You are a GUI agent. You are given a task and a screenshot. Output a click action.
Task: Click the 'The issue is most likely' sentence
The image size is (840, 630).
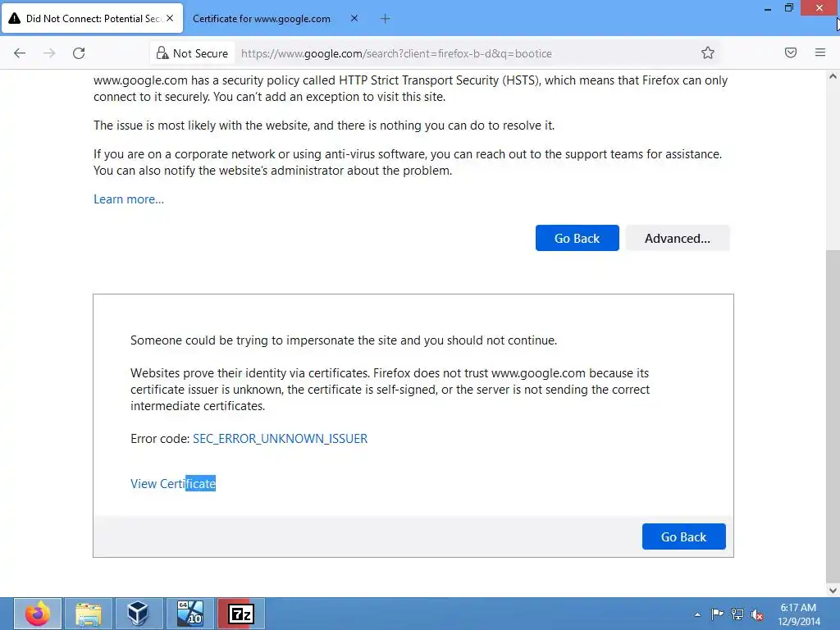(324, 126)
